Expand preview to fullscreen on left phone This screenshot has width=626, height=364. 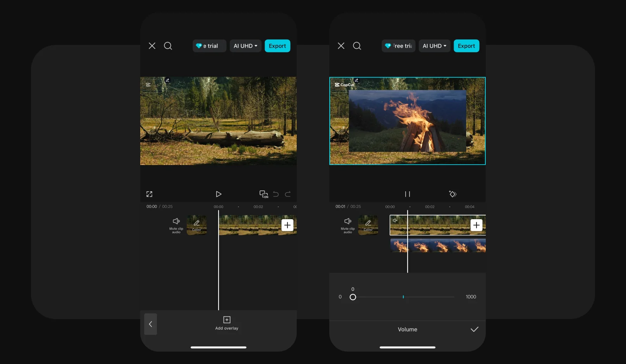tap(149, 194)
